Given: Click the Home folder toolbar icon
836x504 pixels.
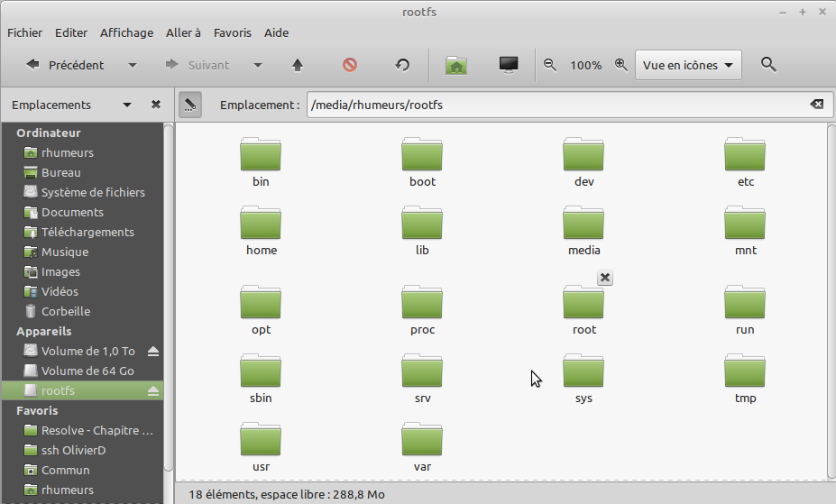Looking at the screenshot, I should (456, 65).
